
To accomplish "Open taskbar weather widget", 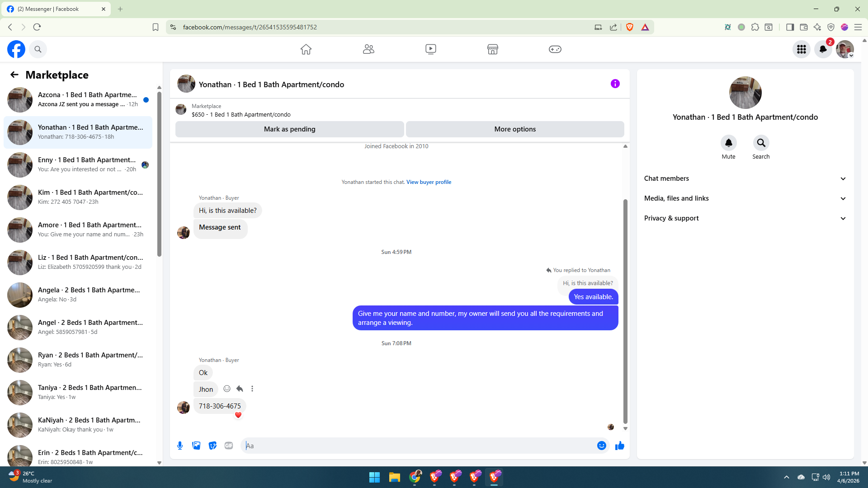I will point(31,477).
